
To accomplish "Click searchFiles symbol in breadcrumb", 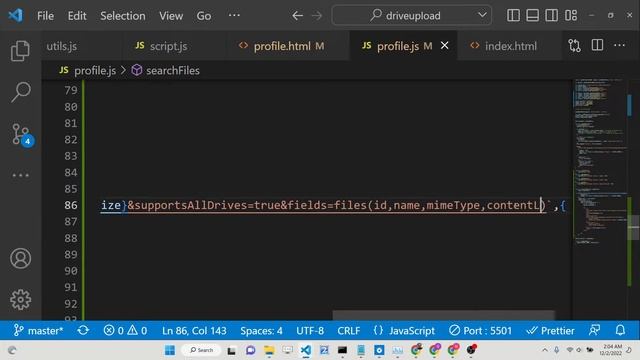I will [x=173, y=71].
